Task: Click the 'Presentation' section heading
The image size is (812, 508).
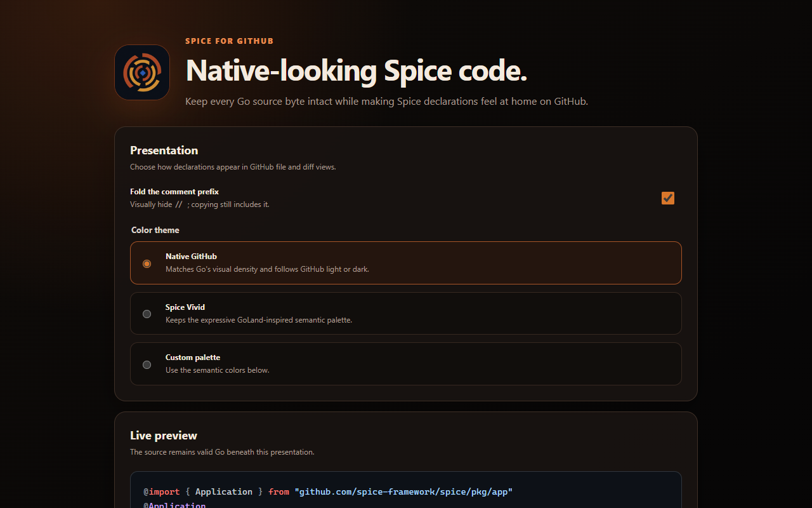Action: click(164, 150)
